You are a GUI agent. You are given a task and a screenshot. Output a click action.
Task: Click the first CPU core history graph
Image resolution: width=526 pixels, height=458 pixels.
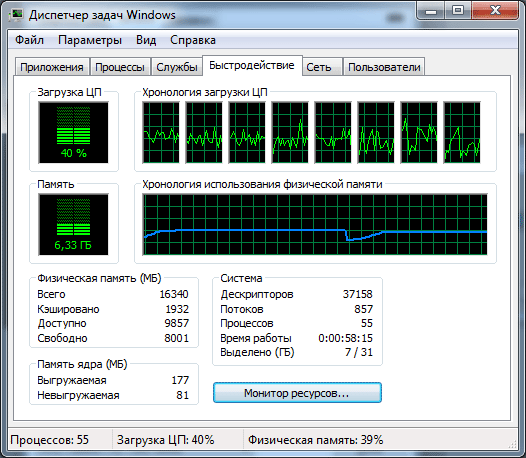[161, 133]
